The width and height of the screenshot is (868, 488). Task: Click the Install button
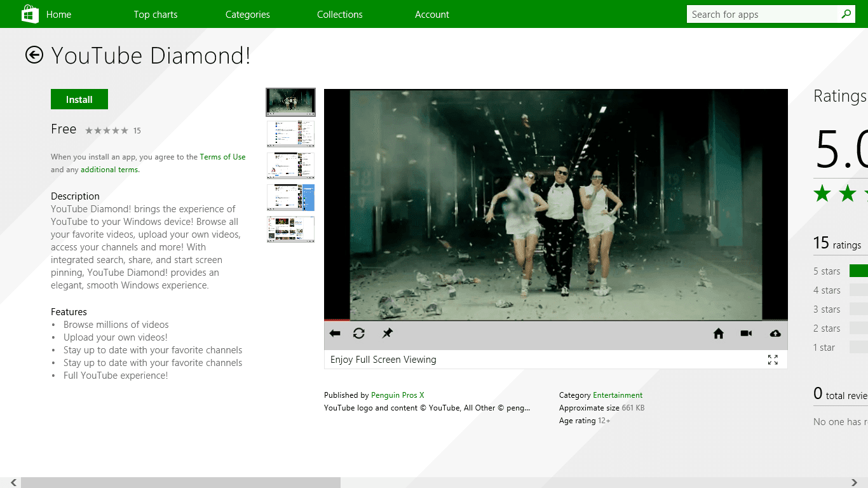point(79,99)
